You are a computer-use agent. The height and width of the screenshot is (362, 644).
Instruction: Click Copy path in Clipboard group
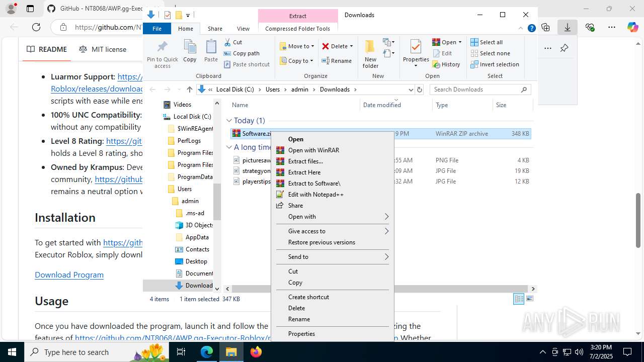coord(242,53)
